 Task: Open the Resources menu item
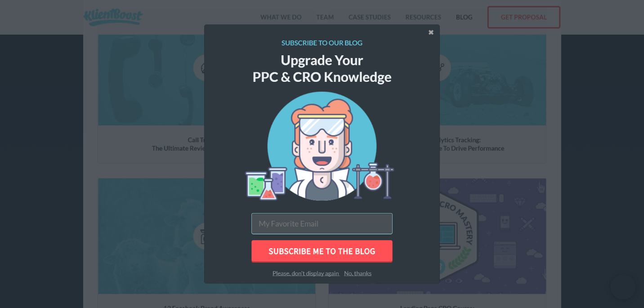[x=423, y=17]
